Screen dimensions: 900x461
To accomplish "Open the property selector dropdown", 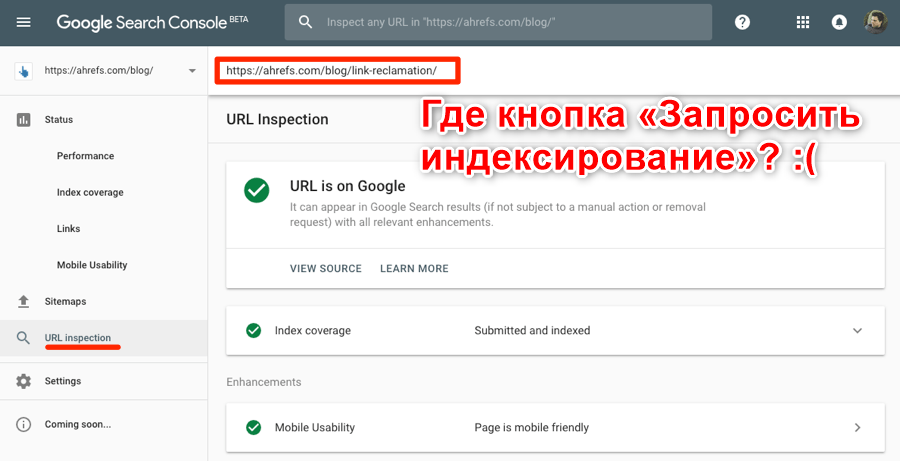I will pos(191,71).
